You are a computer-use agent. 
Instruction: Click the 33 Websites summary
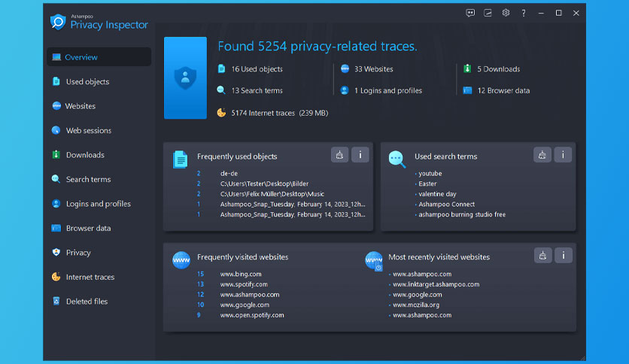[x=366, y=69]
